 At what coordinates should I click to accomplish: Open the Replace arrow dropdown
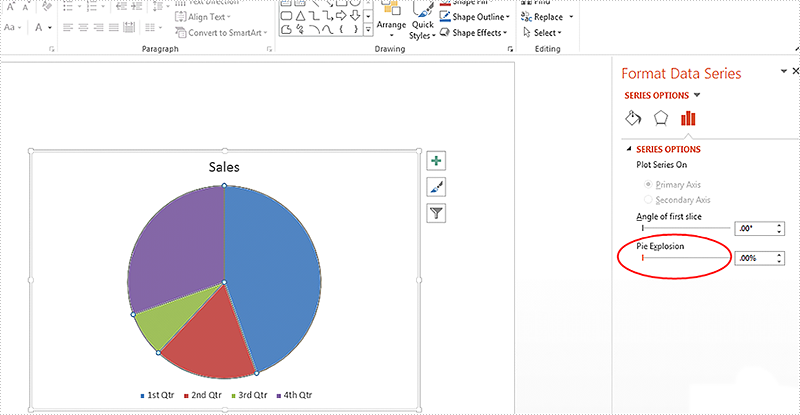click(x=571, y=17)
